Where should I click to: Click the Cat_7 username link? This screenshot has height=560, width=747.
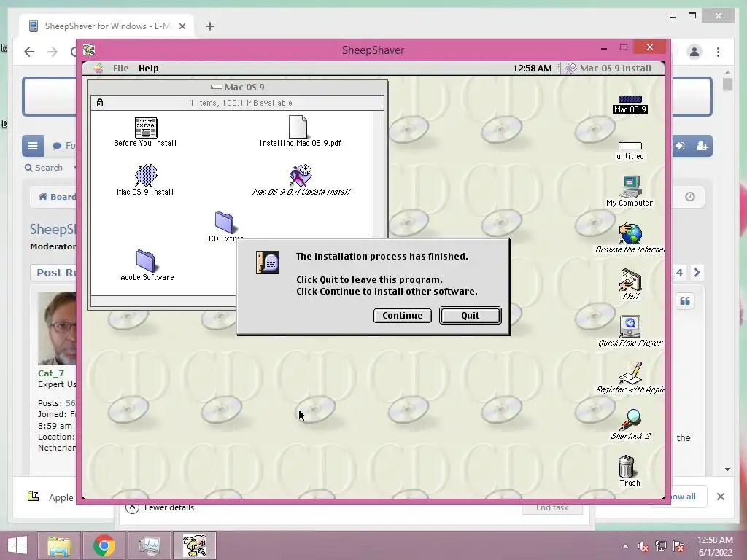tap(51, 373)
